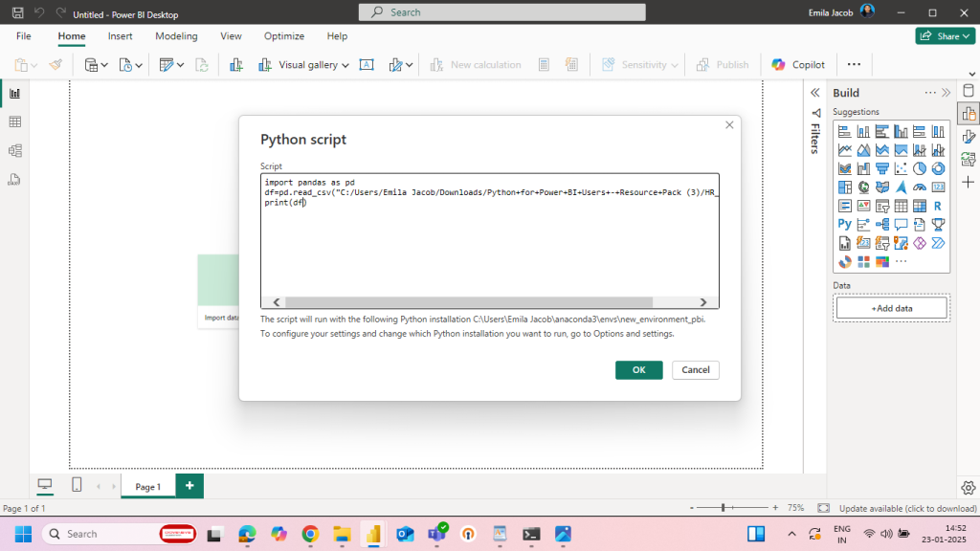Open the Get data dropdown arrow
Screen dimensions: 980x551
tap(104, 65)
